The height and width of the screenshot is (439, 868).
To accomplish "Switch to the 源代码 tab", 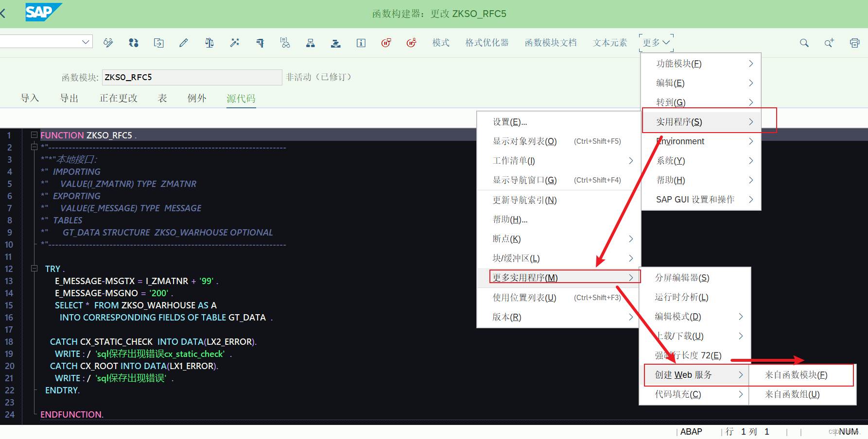I will [241, 99].
